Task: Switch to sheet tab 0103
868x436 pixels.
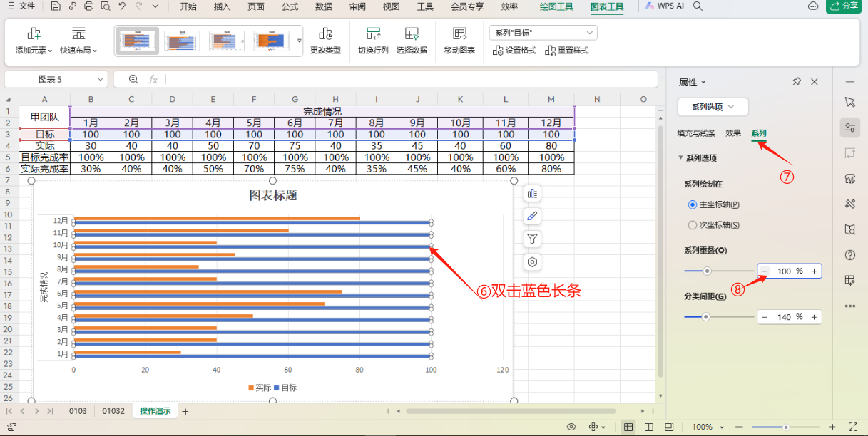Action: click(78, 411)
